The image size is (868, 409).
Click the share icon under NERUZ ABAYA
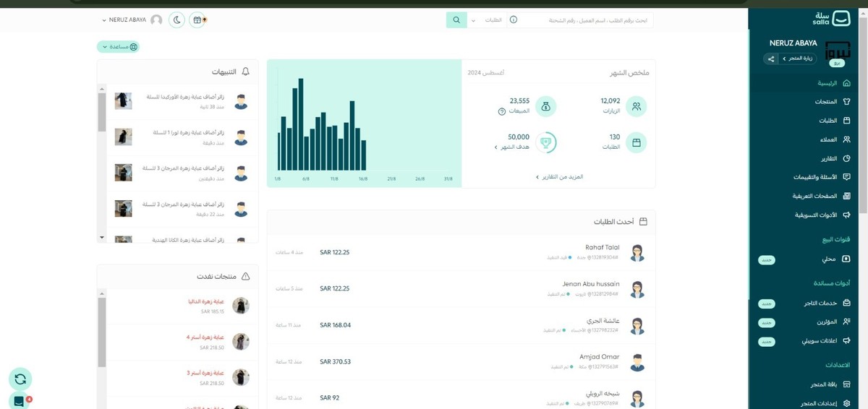771,59
